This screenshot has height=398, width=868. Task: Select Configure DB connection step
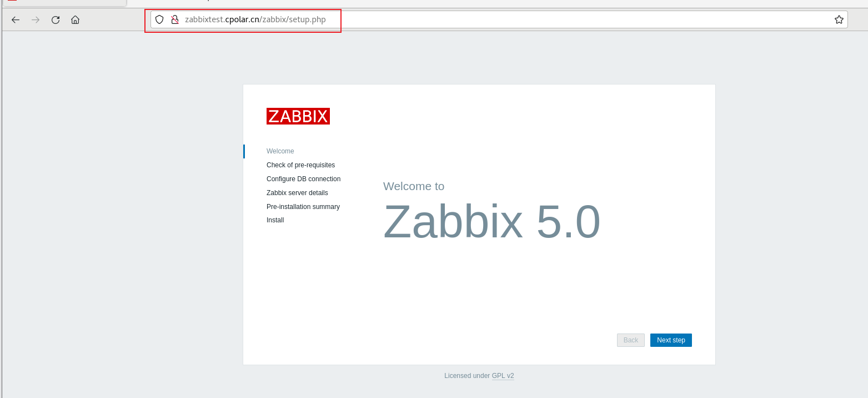(x=303, y=179)
